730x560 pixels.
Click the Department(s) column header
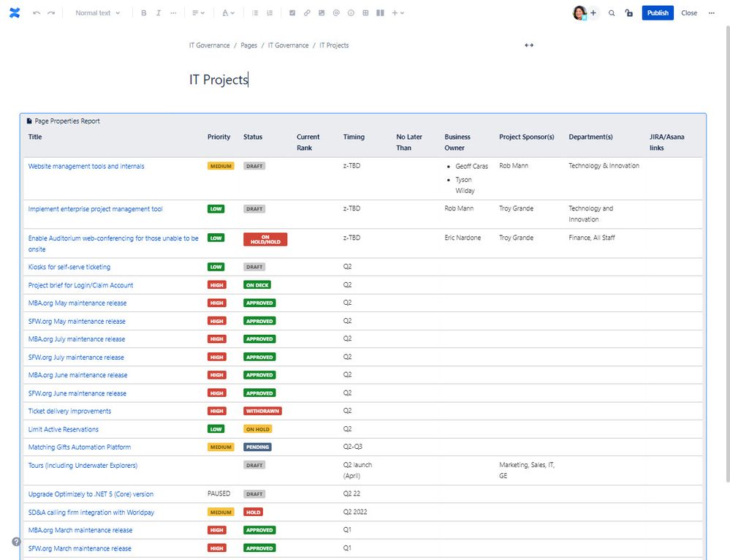tap(591, 137)
